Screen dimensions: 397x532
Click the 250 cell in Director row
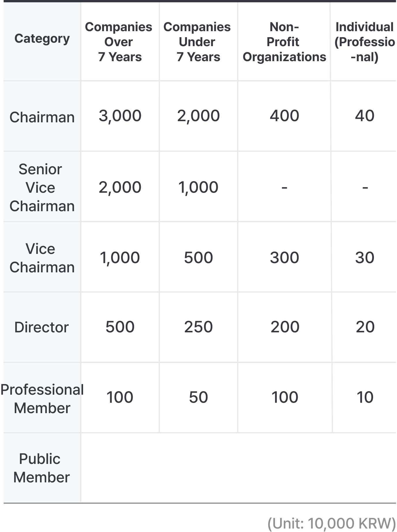pyautogui.click(x=198, y=327)
